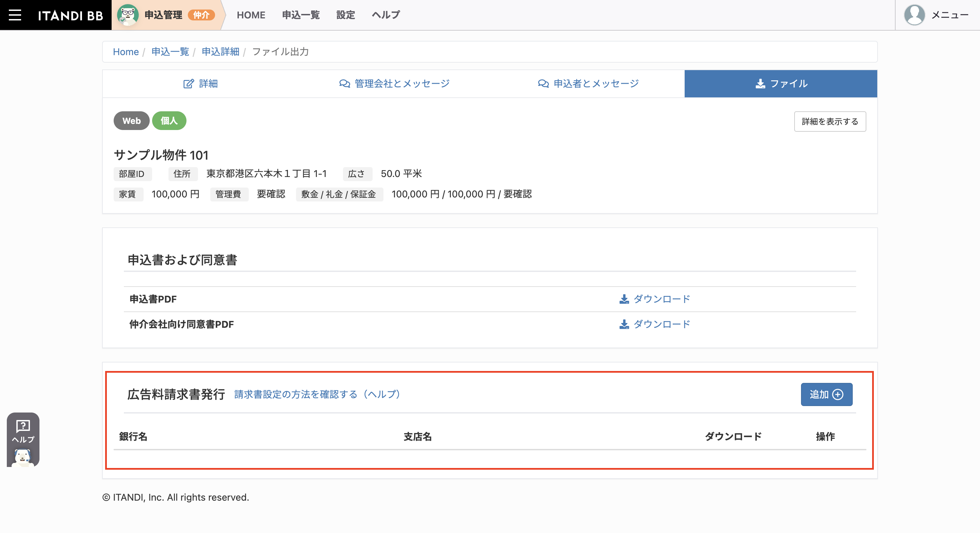Switch to 申込者とメッセージ tab
The image size is (980, 533).
(x=588, y=84)
